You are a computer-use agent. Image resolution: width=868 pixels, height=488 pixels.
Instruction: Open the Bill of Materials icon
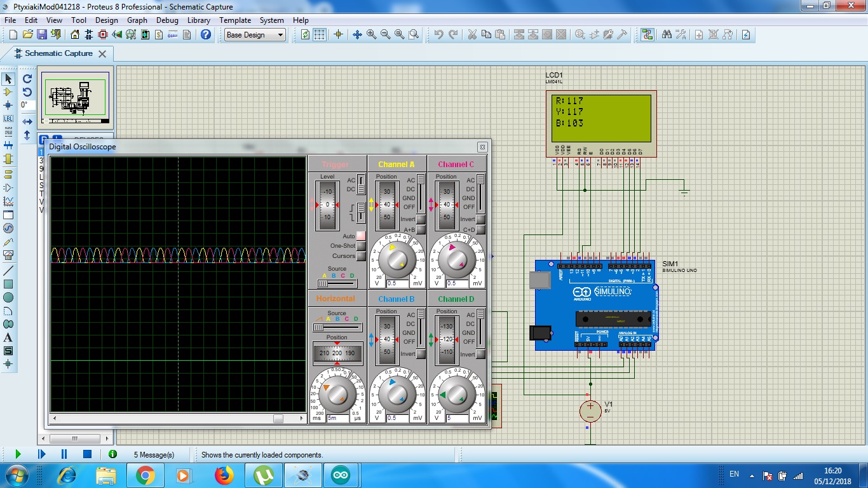tap(159, 35)
